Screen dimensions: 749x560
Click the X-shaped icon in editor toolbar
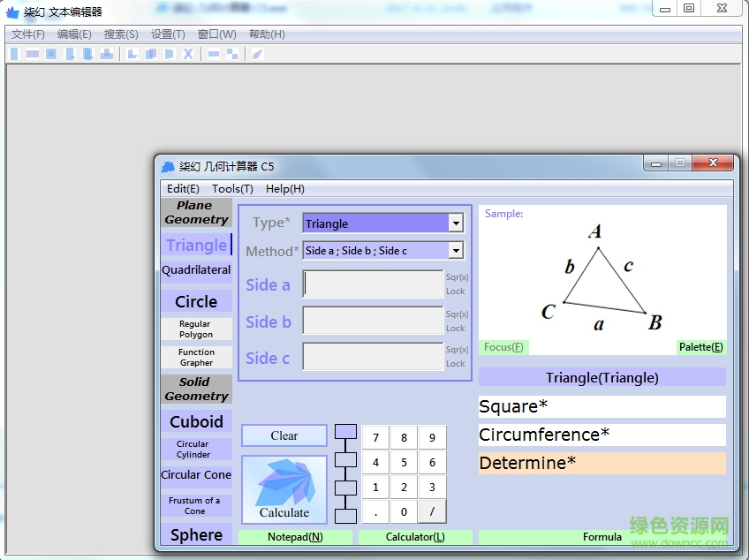(188, 54)
